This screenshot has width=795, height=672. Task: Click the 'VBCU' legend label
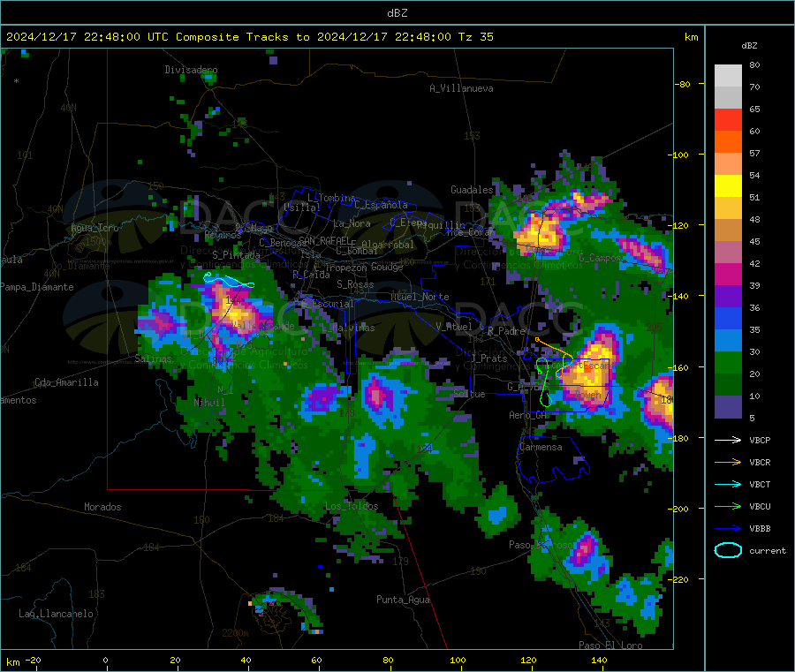(760, 506)
